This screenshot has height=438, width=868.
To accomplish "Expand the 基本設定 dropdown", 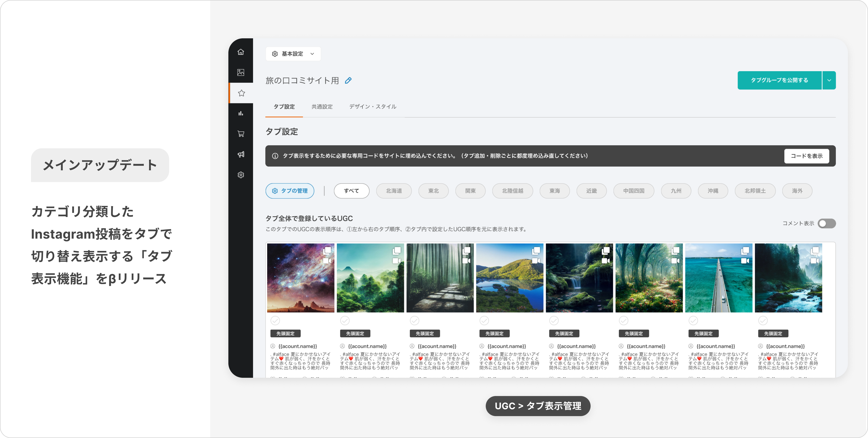I will coord(293,54).
